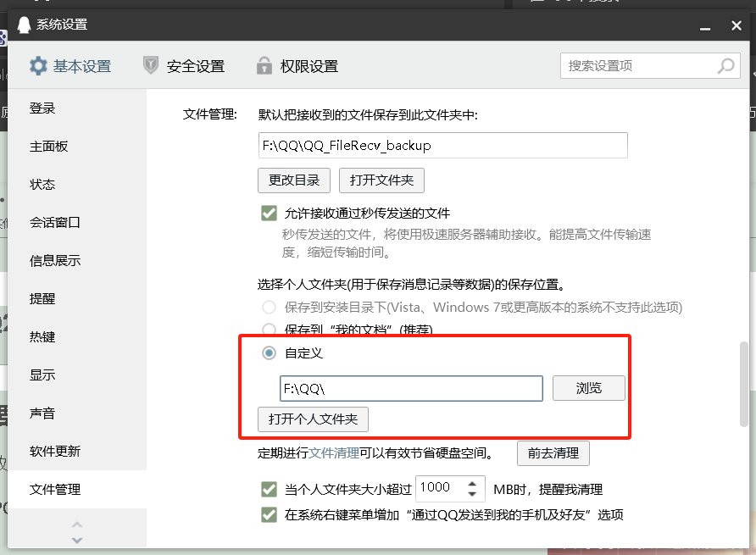The width and height of the screenshot is (756, 555).
Task: Toggle the 通过QQ发送到我的手机及好友 menu checkbox
Action: click(x=269, y=514)
